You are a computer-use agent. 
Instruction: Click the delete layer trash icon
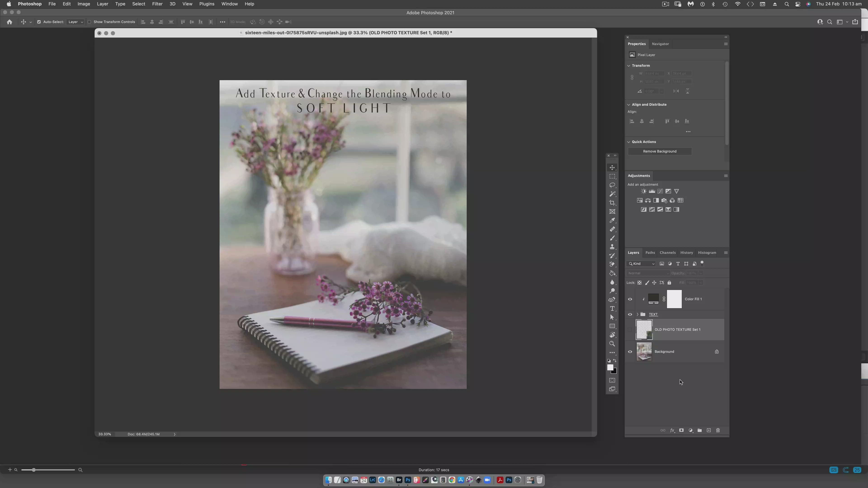tap(718, 430)
